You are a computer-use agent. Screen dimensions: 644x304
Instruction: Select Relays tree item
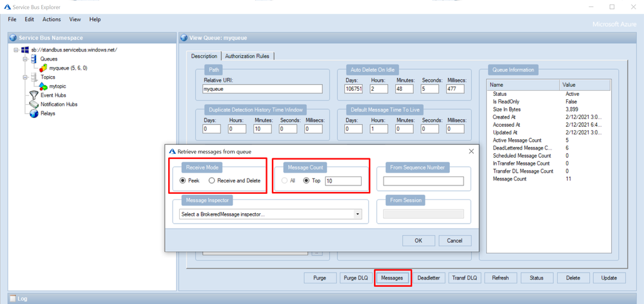[x=48, y=113]
